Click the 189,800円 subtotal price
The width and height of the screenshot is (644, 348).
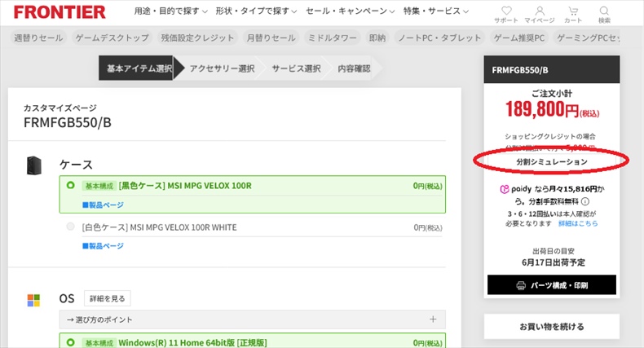coord(552,109)
